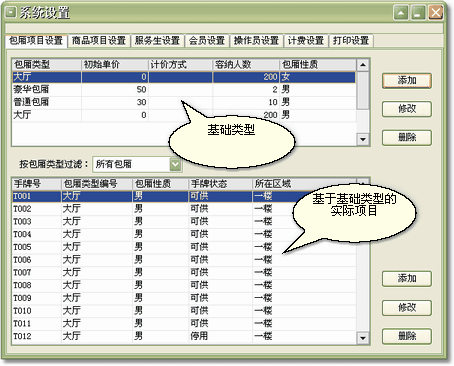Image resolution: width=454 pixels, height=366 pixels.
Task: Click the down arrow of hand tag list scrollbar
Action: (x=363, y=338)
